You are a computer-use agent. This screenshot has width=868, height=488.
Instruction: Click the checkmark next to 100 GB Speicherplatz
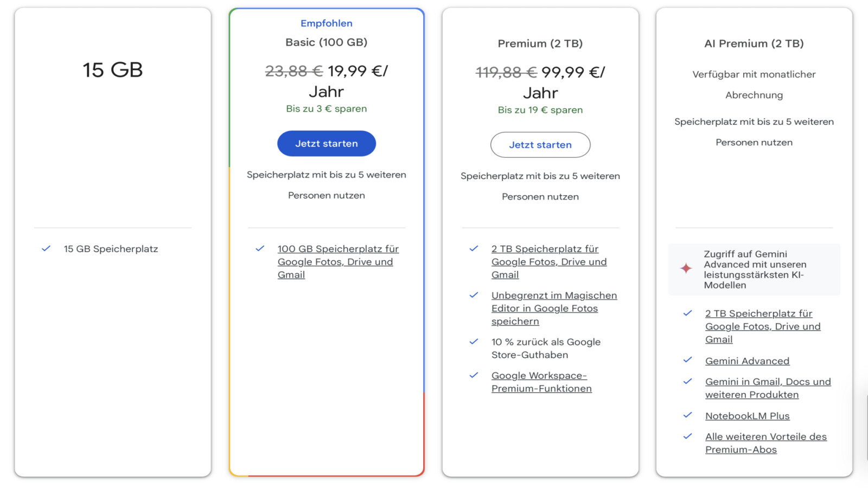(x=259, y=249)
